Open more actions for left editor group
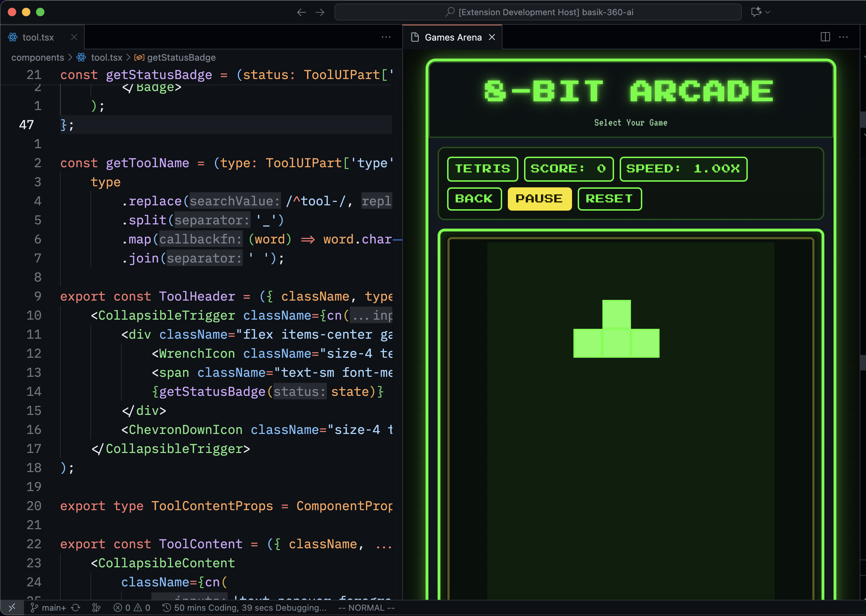The image size is (866, 616). point(386,37)
